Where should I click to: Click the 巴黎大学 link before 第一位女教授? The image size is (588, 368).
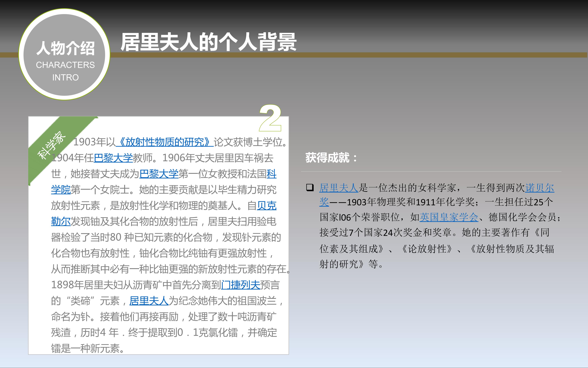159,174
